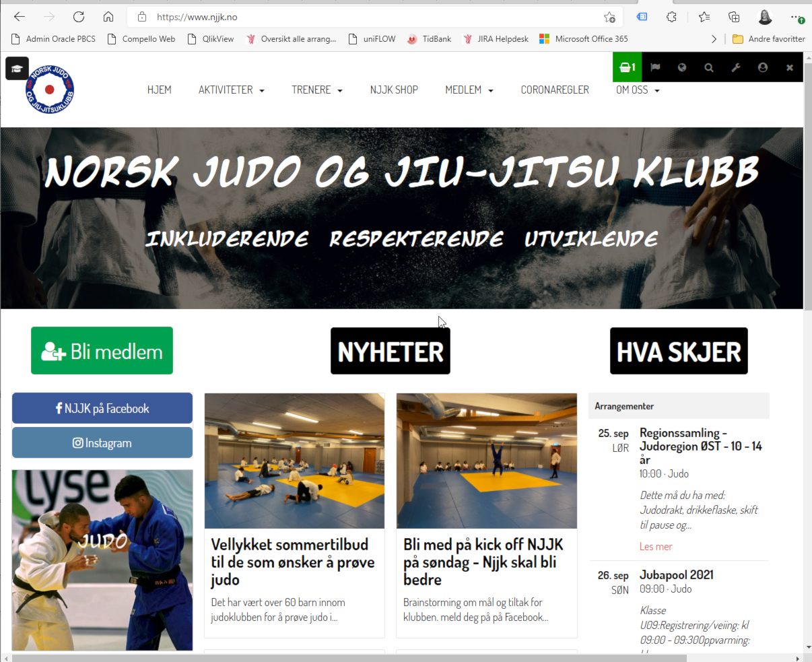Expand the AKTIVITETER dropdown menu
812x662 pixels.
[231, 90]
